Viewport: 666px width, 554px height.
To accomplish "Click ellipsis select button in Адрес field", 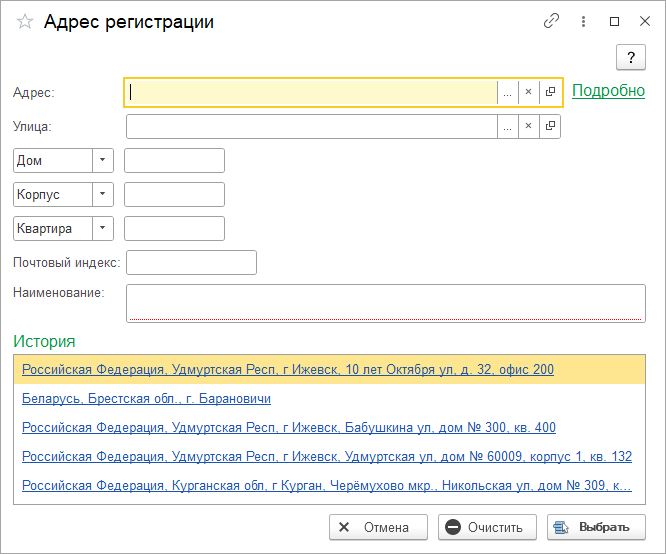I will pos(507,92).
